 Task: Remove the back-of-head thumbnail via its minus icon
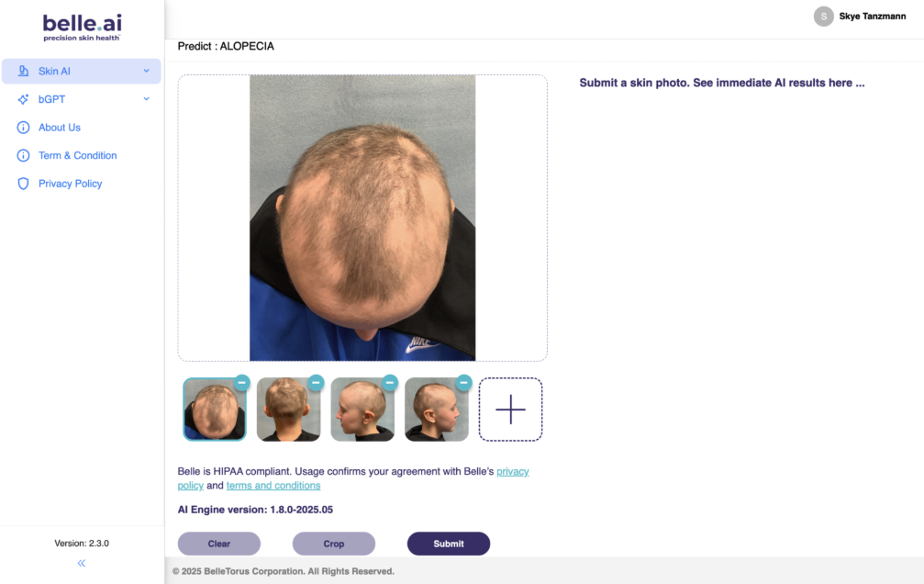pyautogui.click(x=316, y=382)
